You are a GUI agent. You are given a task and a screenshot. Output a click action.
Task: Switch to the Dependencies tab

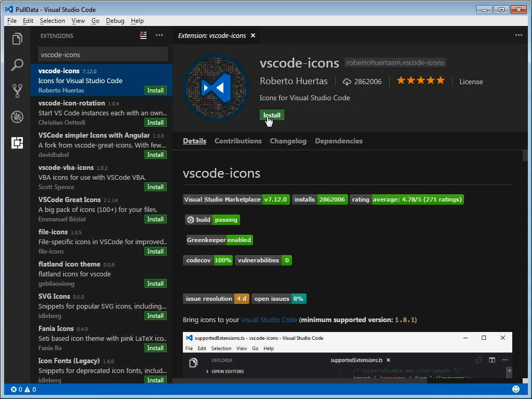(x=339, y=141)
